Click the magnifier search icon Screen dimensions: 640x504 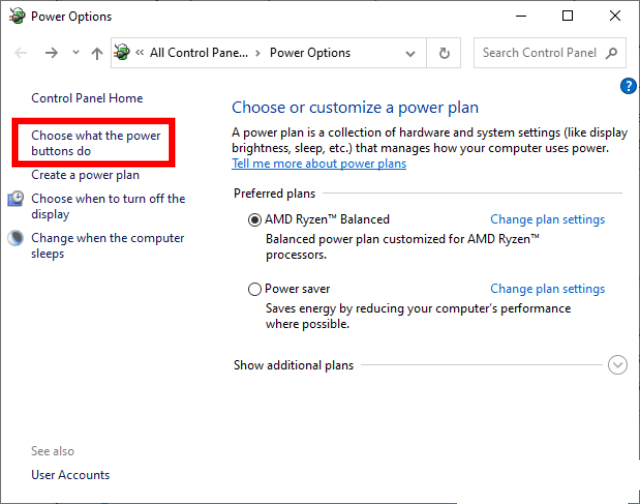point(611,53)
